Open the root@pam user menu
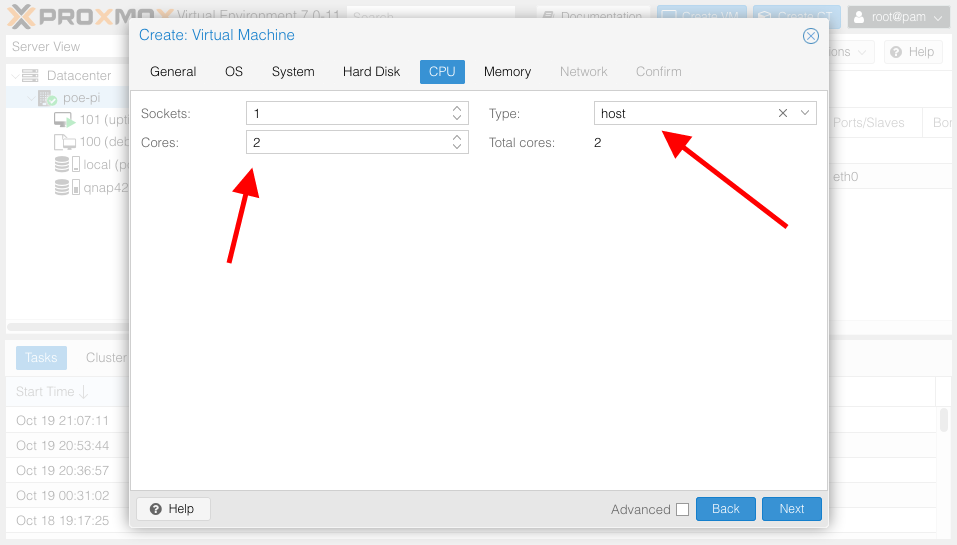 (x=898, y=17)
